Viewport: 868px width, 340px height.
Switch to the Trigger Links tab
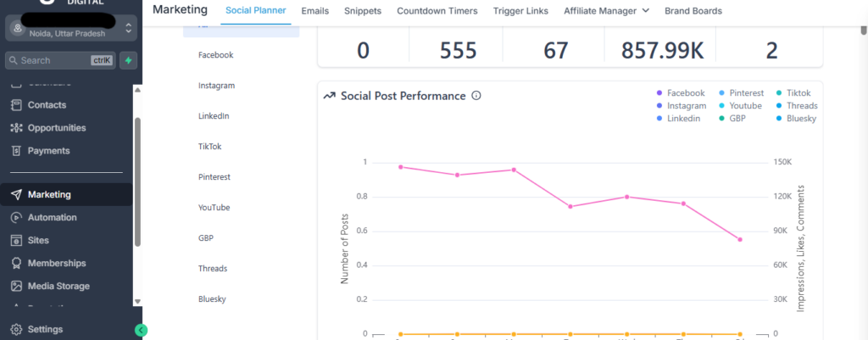click(521, 11)
